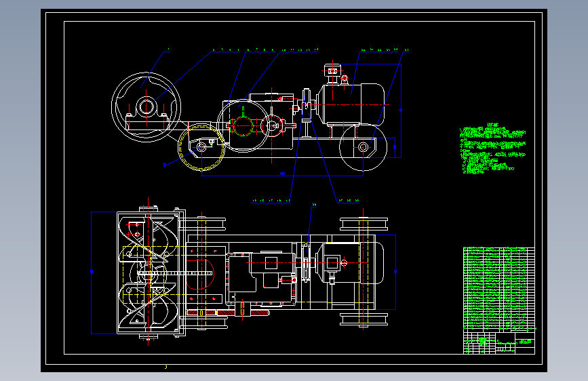
Task: Select the motor junction box in side view
Action: click(332, 70)
